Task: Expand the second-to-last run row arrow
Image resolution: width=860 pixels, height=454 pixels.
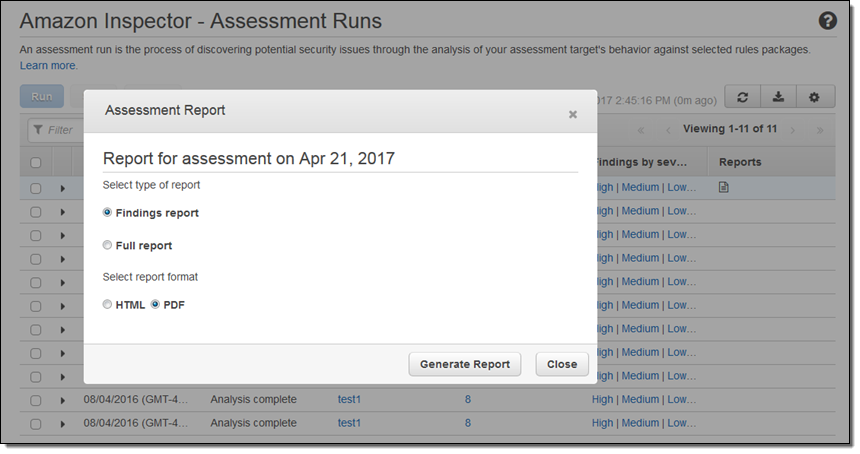Action: point(62,400)
